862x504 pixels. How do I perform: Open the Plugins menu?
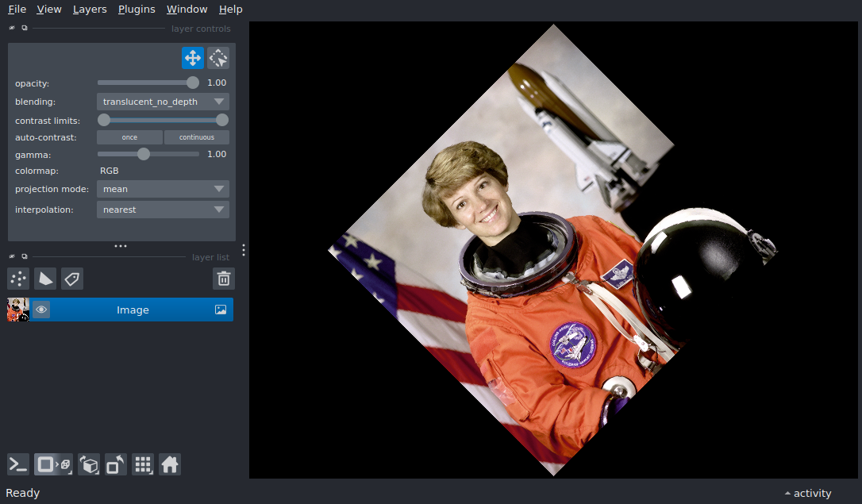(x=137, y=10)
